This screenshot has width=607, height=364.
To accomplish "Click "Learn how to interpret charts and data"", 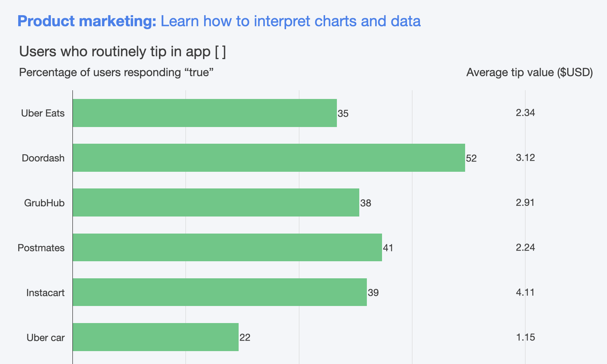I will click(x=291, y=21).
